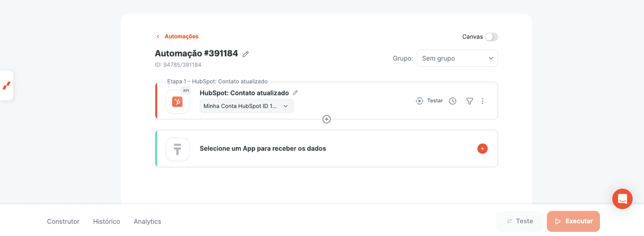Click the Testar button in HubSpot step
The width and height of the screenshot is (644, 236).
[x=429, y=101]
